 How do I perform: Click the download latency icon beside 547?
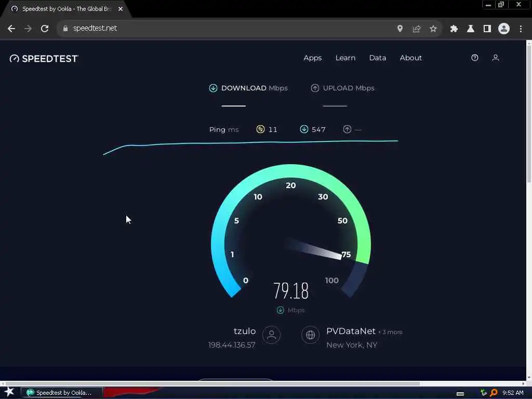pos(304,129)
